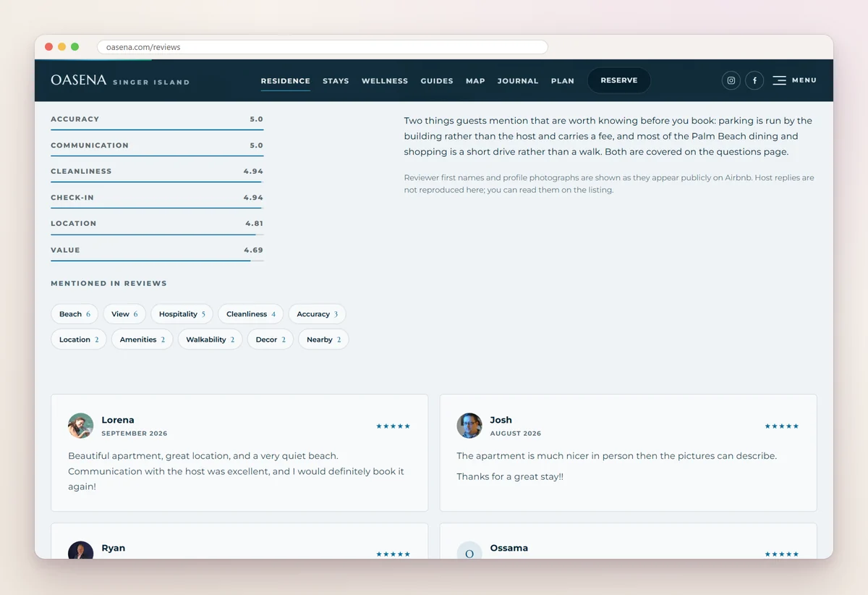Click the Airbnb reviewer names disclaimer note
This screenshot has height=595, width=868.
[x=609, y=184]
